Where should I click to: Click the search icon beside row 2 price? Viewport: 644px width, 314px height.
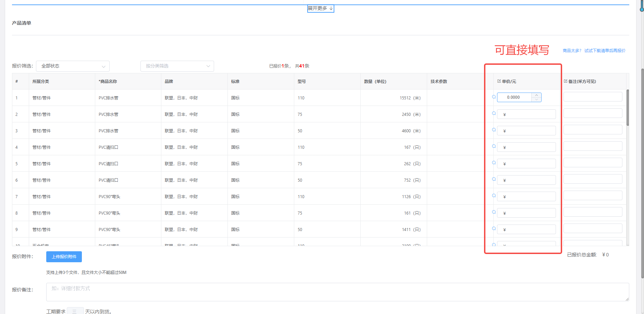point(494,113)
